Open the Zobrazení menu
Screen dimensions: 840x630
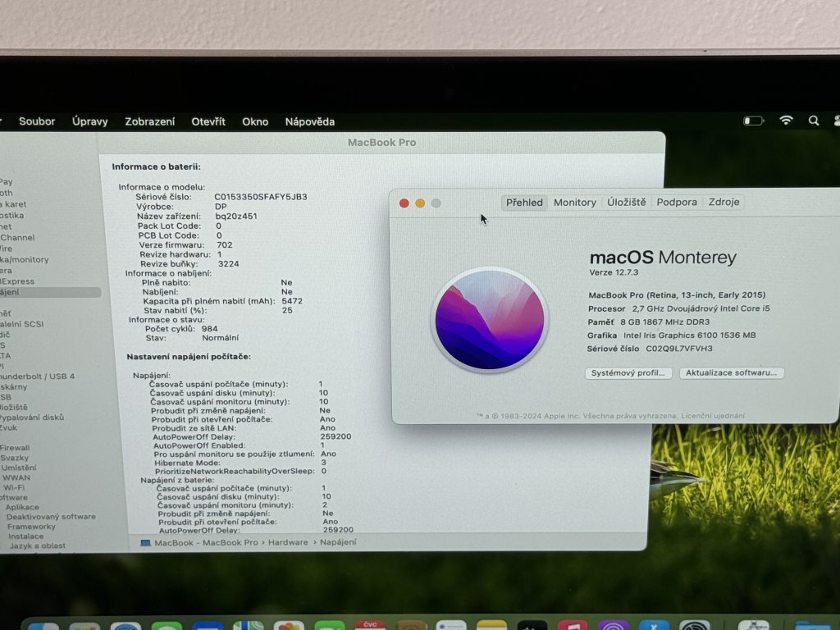(x=149, y=121)
